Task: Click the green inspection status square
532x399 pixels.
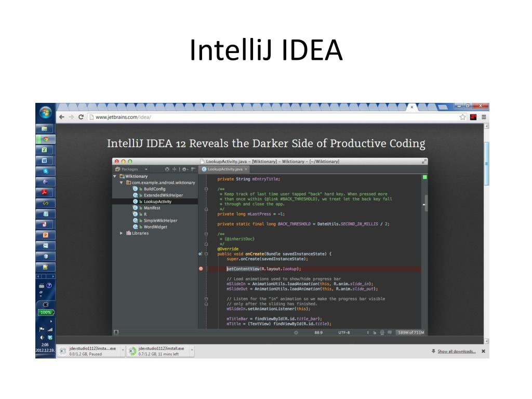Action: click(424, 177)
